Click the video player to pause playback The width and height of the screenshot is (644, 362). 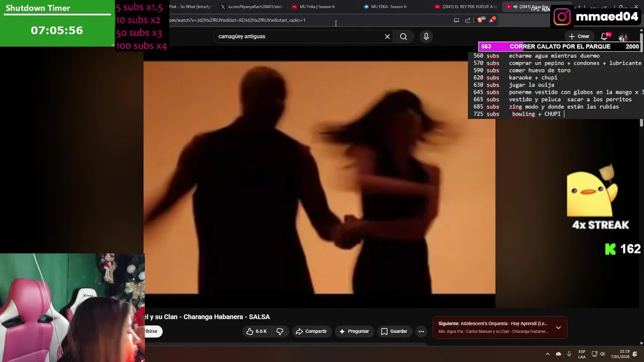click(x=319, y=177)
